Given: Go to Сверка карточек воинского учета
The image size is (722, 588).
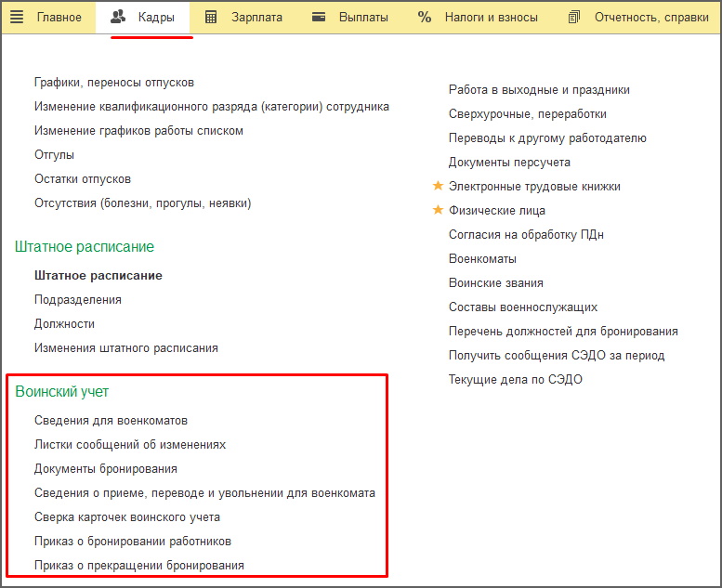Looking at the screenshot, I should [127, 517].
